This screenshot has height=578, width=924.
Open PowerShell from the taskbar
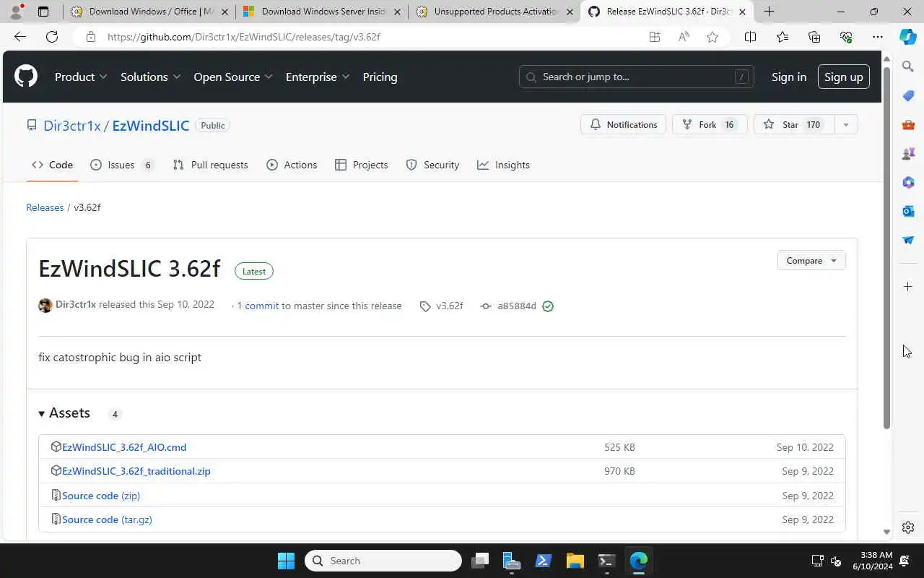(543, 561)
